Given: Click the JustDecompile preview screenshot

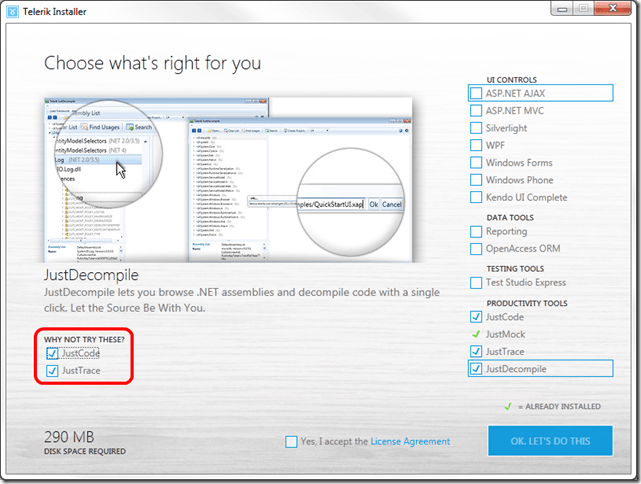Looking at the screenshot, I should [228, 180].
